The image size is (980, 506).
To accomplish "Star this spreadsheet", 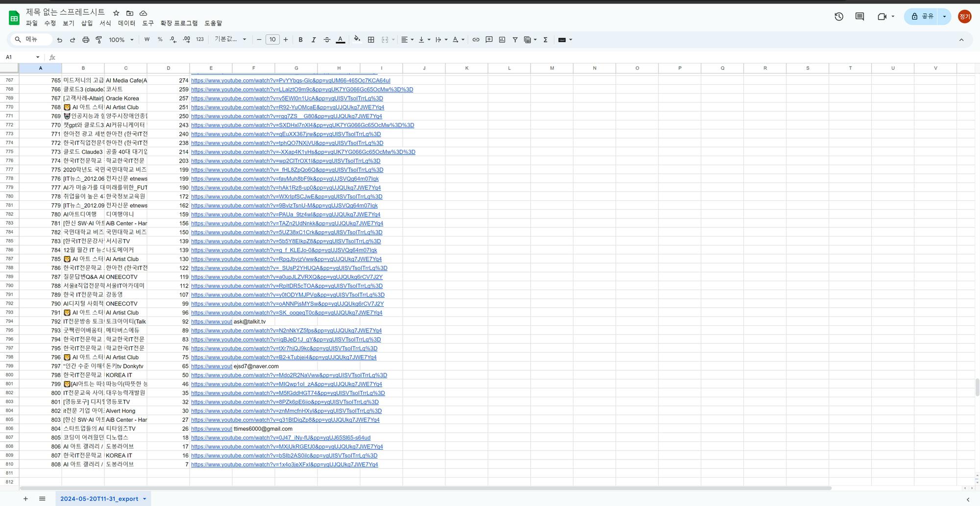I will click(116, 13).
